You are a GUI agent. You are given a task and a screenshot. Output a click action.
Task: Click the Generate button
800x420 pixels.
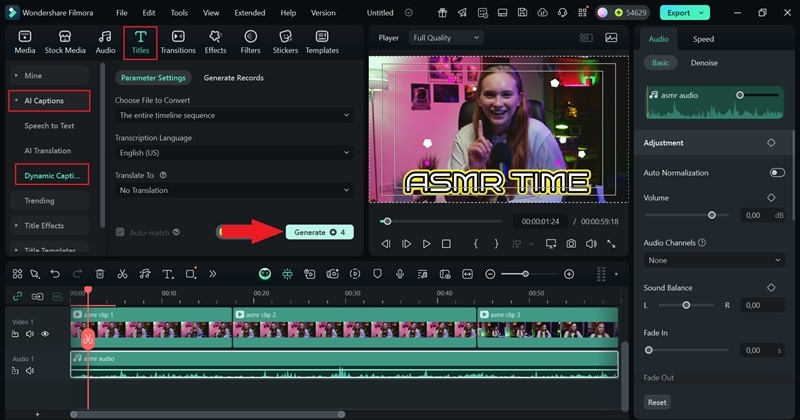(x=319, y=232)
